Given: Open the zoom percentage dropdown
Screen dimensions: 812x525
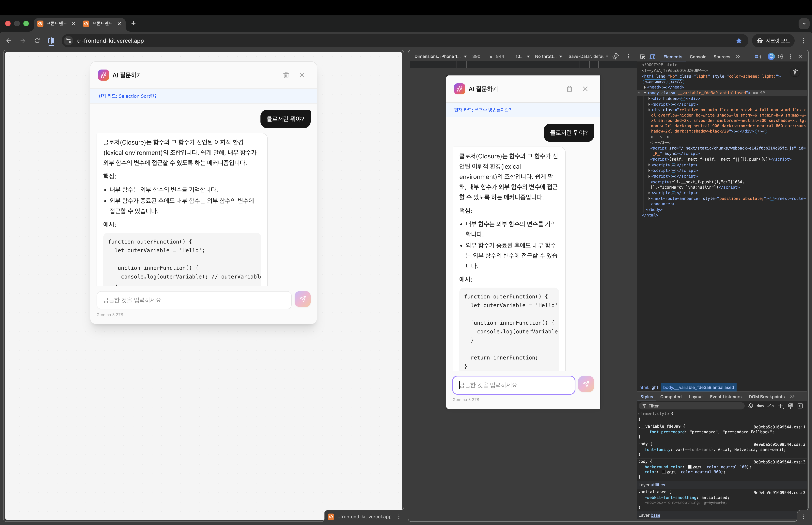Looking at the screenshot, I should (x=522, y=56).
